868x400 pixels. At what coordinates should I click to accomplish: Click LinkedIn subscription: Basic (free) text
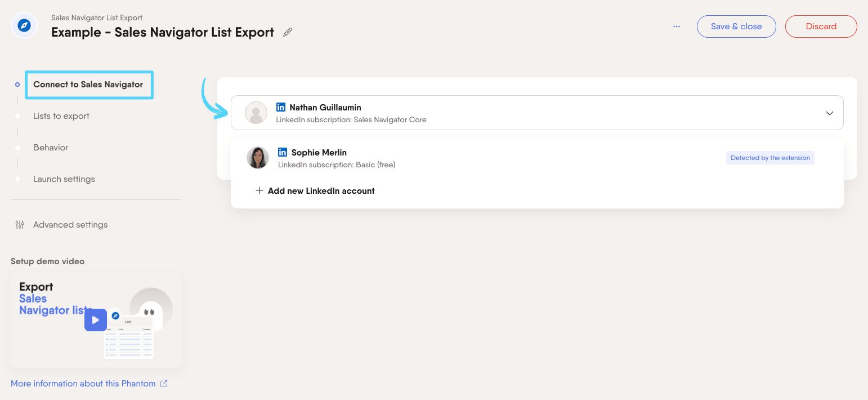point(337,165)
